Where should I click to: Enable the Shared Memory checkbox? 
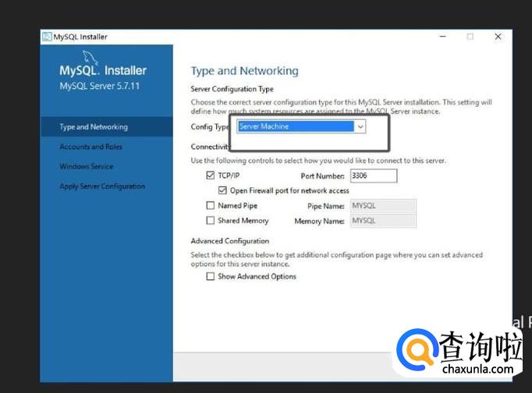[211, 221]
